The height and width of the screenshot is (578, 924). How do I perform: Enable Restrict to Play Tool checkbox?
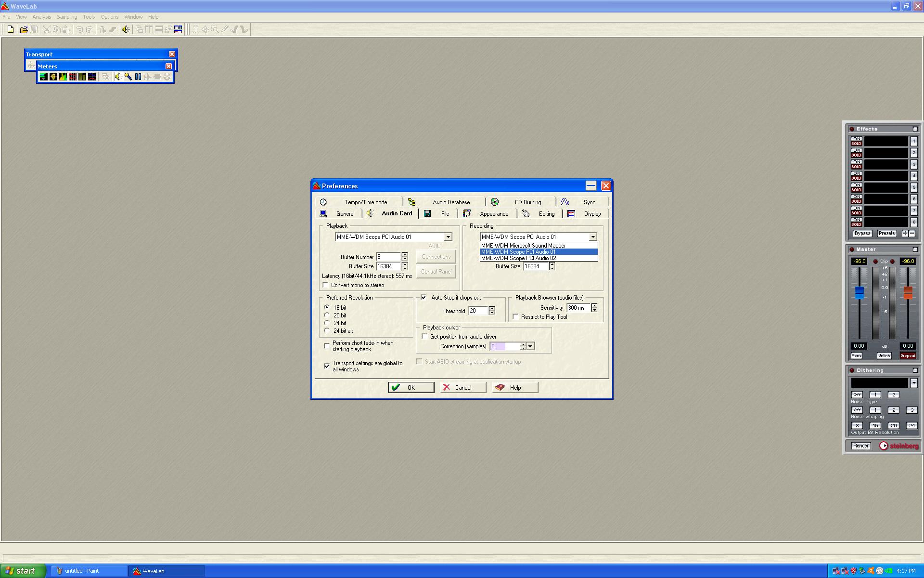click(516, 317)
